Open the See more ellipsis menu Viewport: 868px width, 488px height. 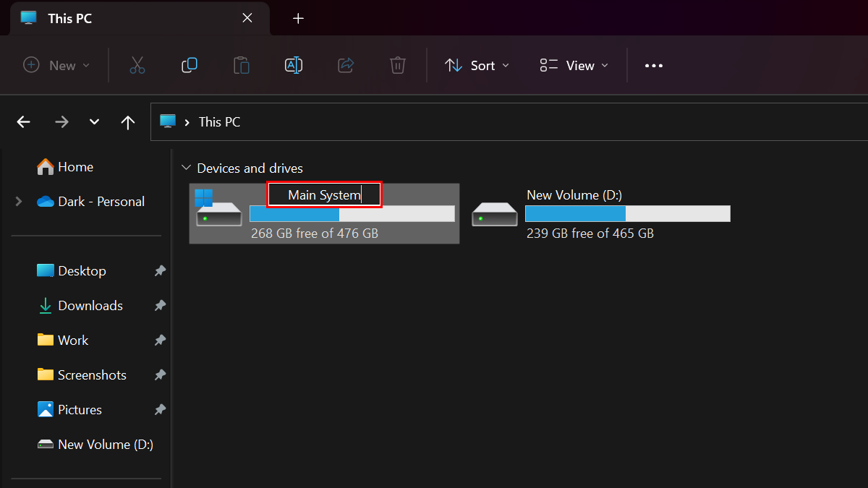click(x=654, y=66)
